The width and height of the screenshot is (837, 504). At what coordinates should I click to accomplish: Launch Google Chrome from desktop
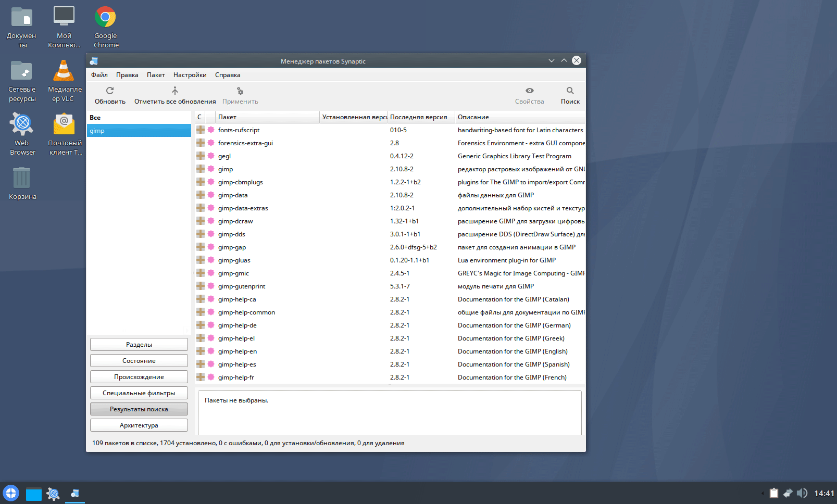[x=106, y=18]
